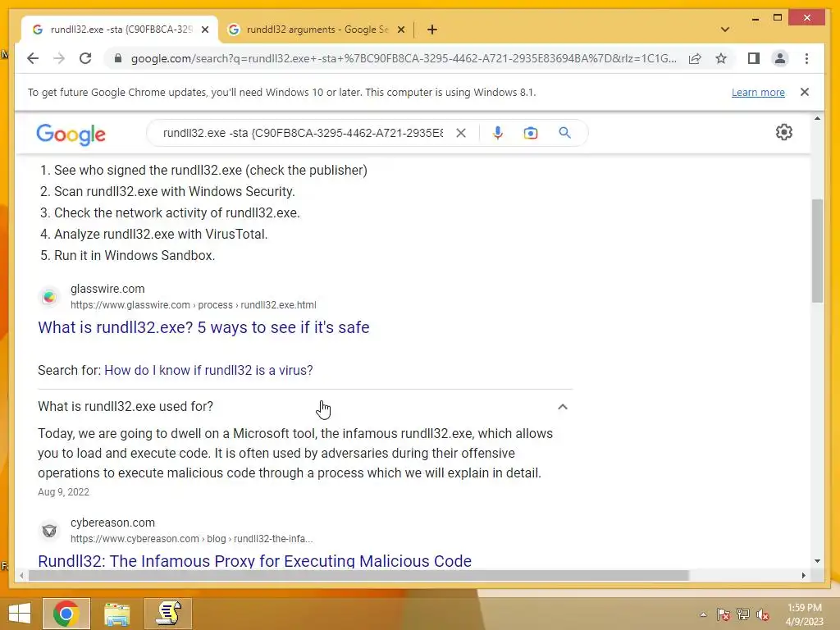The image size is (840, 630).
Task: Clear the search query with X
Action: tap(461, 133)
